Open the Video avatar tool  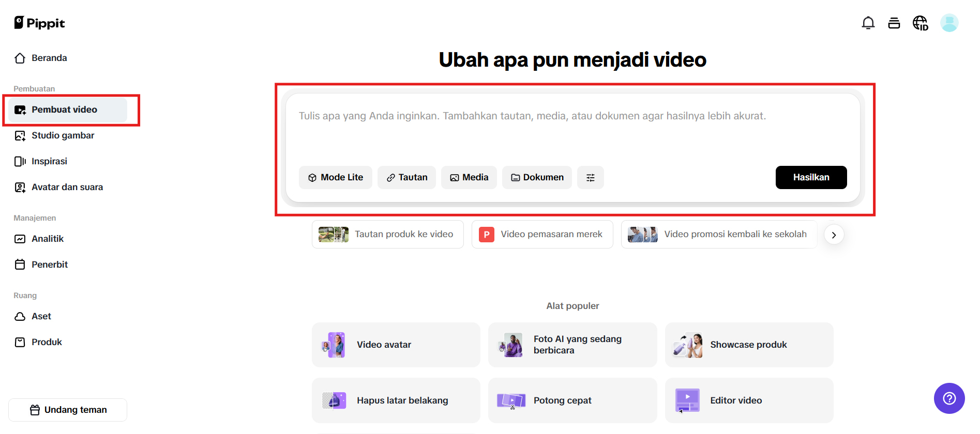(x=396, y=345)
